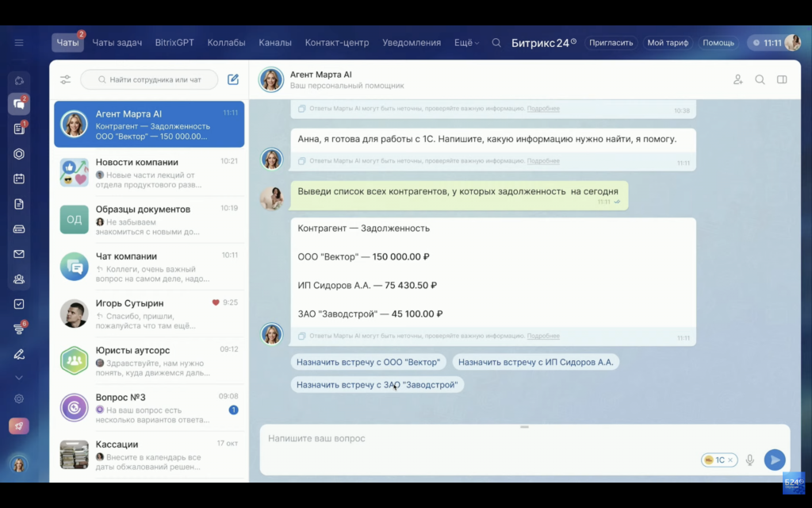Launch the CoPilot rocket icon in sidebar
Screen dimensions: 812x508
tap(18, 425)
